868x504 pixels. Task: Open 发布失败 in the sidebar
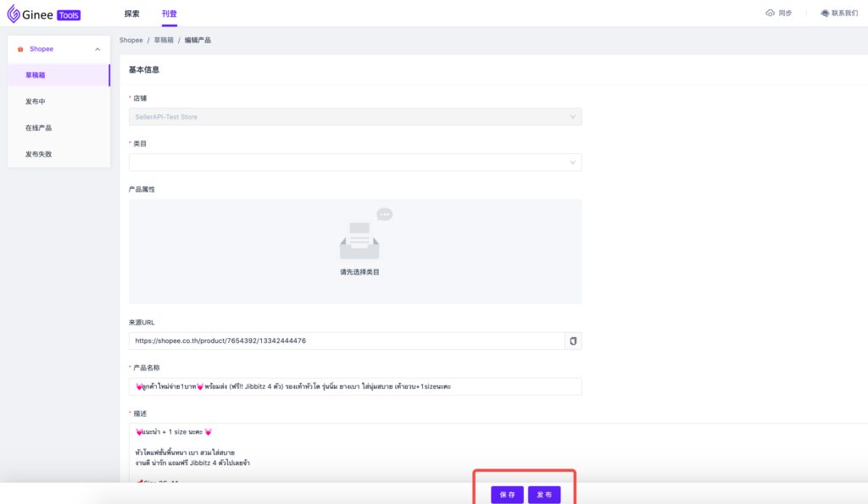click(x=38, y=154)
